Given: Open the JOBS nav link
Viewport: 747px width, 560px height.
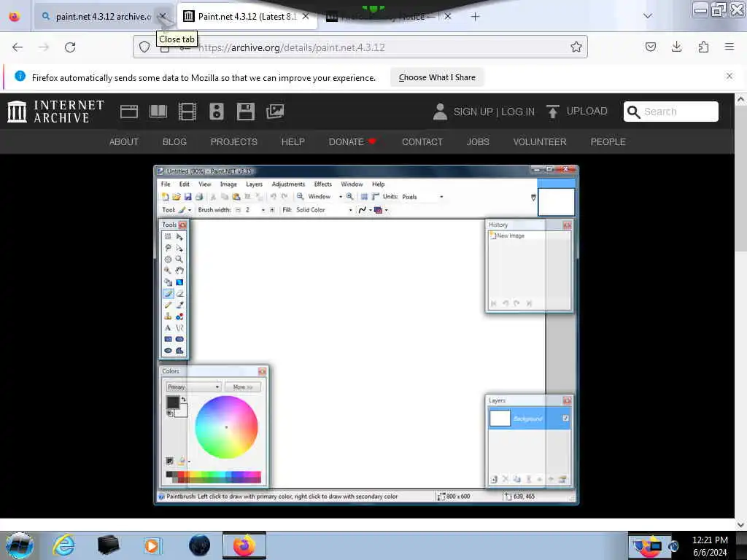Looking at the screenshot, I should [x=478, y=142].
